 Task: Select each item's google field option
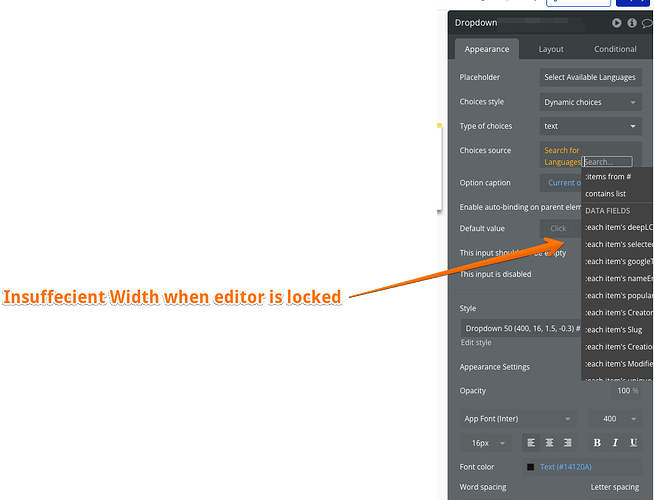click(617, 261)
